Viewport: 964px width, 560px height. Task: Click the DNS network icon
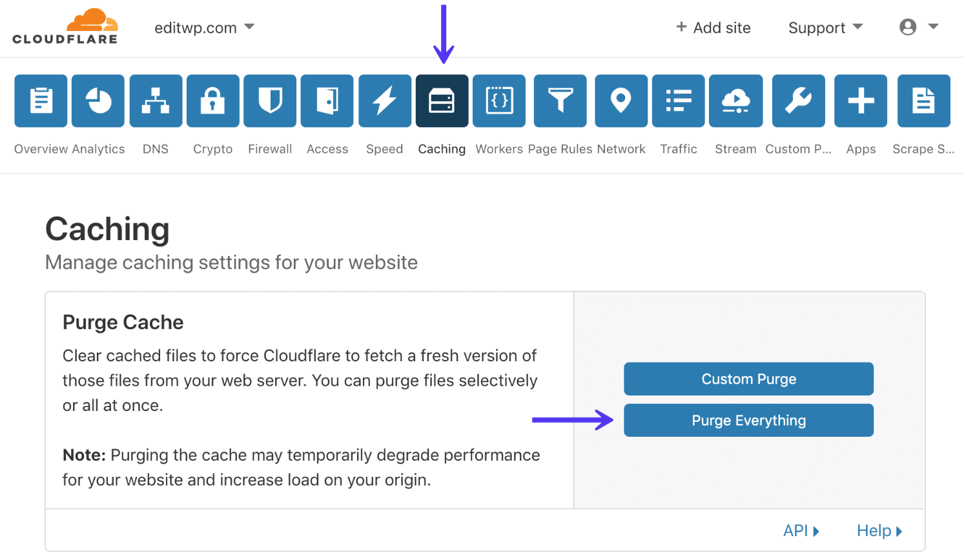155,101
